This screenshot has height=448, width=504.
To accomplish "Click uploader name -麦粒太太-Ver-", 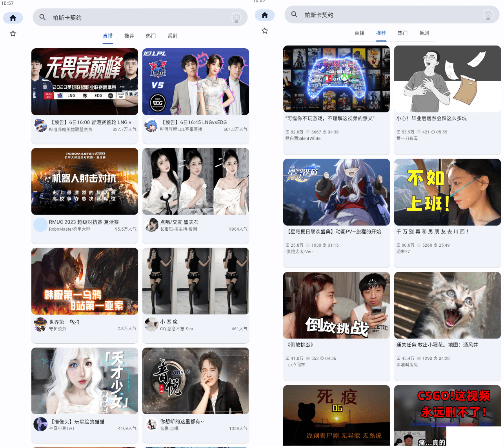I will [299, 251].
